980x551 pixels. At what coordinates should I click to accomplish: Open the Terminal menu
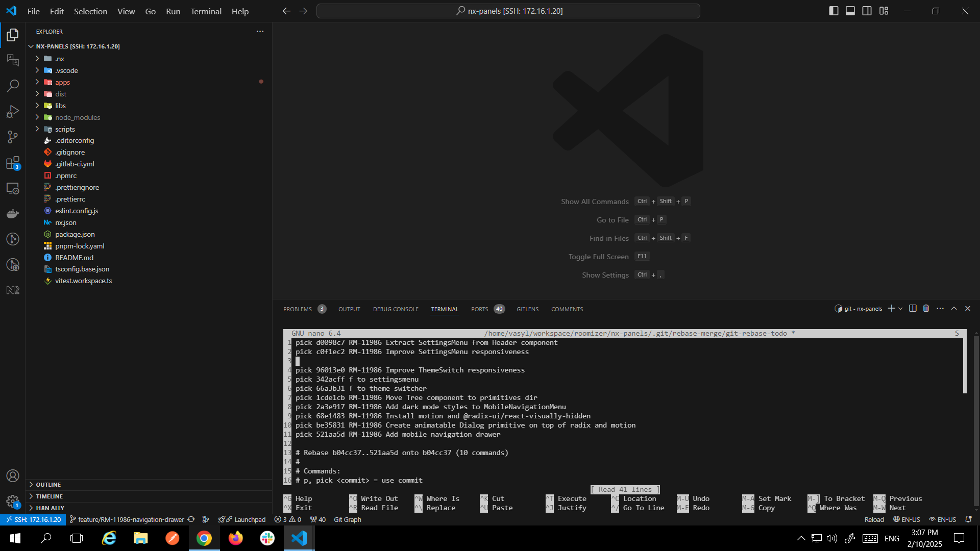pos(206,11)
